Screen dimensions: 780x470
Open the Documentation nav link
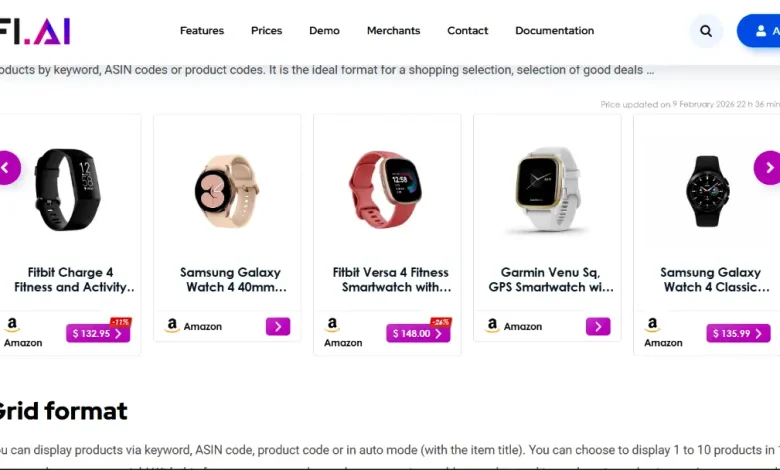554,31
